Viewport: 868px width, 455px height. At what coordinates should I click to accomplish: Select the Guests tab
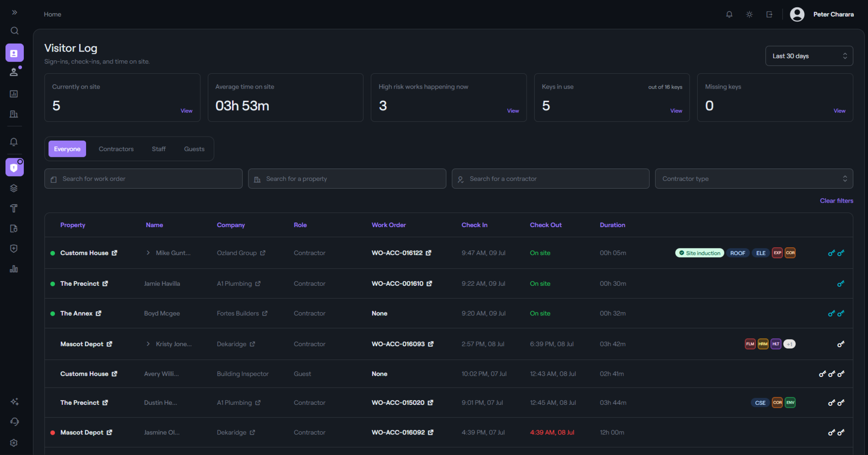(194, 149)
